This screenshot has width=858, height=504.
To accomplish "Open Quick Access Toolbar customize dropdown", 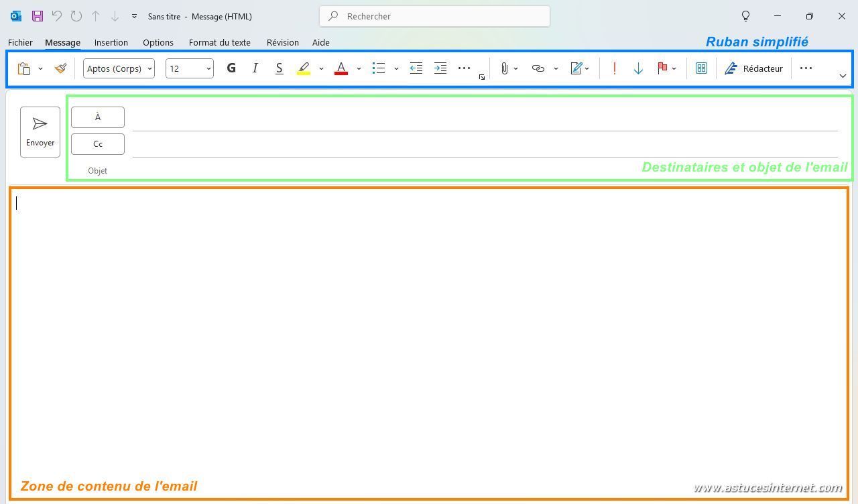I will [x=134, y=16].
